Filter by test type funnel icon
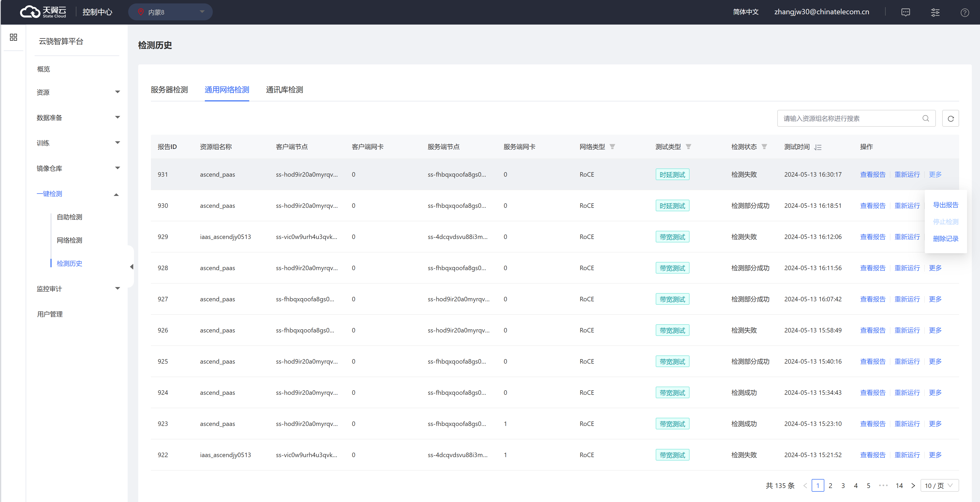Screen dimensions: 980x502 coord(688,147)
